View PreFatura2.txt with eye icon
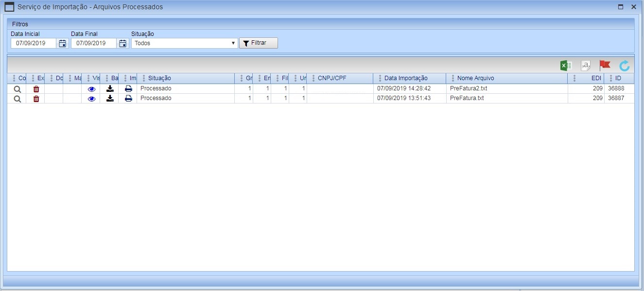Screen dimensions: 644x291 click(x=91, y=89)
